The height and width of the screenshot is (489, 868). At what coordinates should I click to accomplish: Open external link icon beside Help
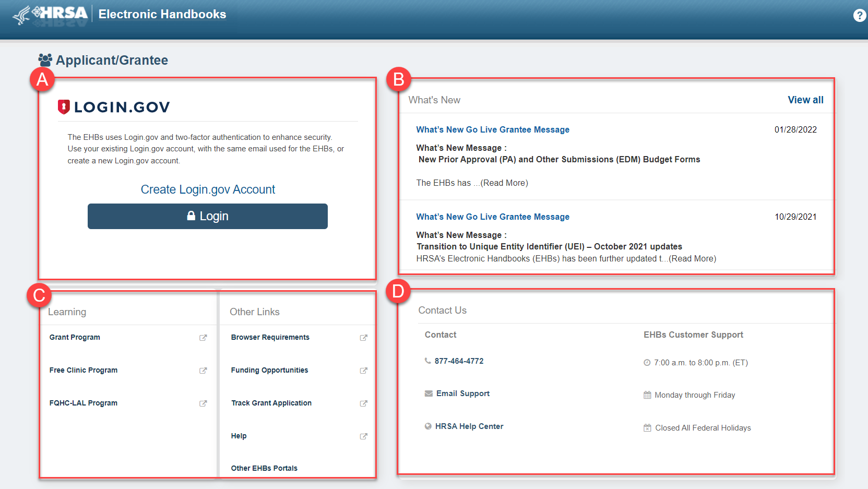point(364,436)
